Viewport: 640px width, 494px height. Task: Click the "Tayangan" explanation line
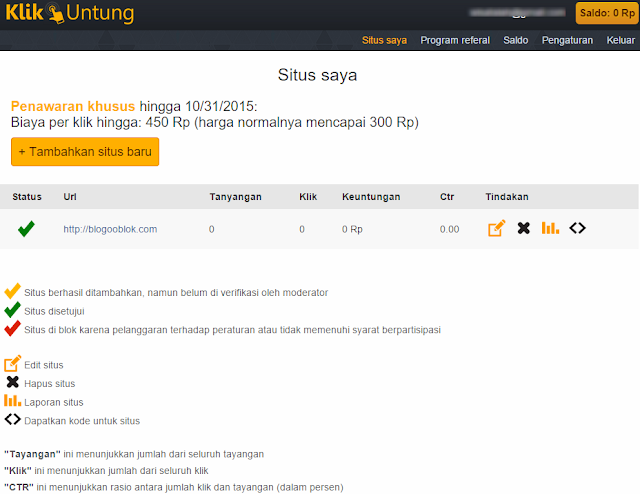pyautogui.click(x=134, y=454)
